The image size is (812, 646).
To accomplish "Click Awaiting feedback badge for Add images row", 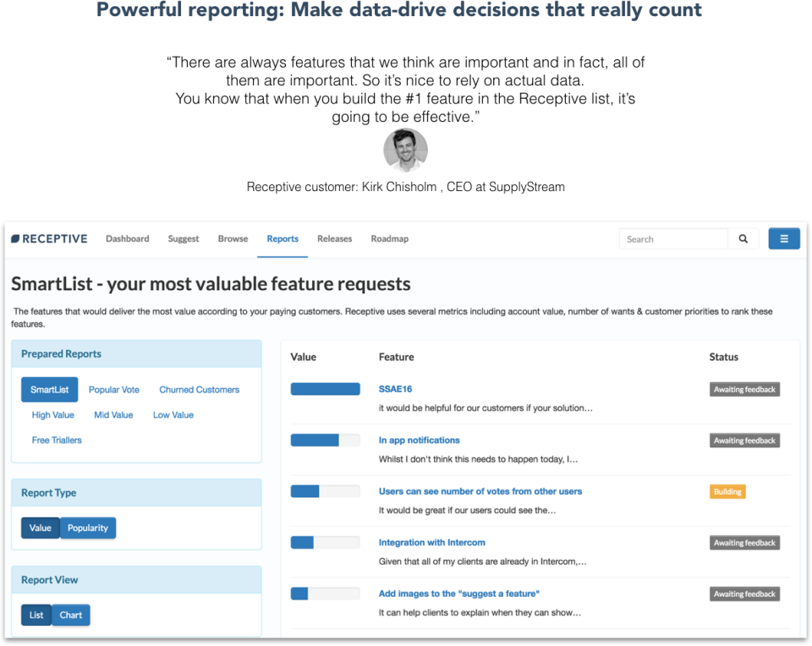I will (744, 594).
